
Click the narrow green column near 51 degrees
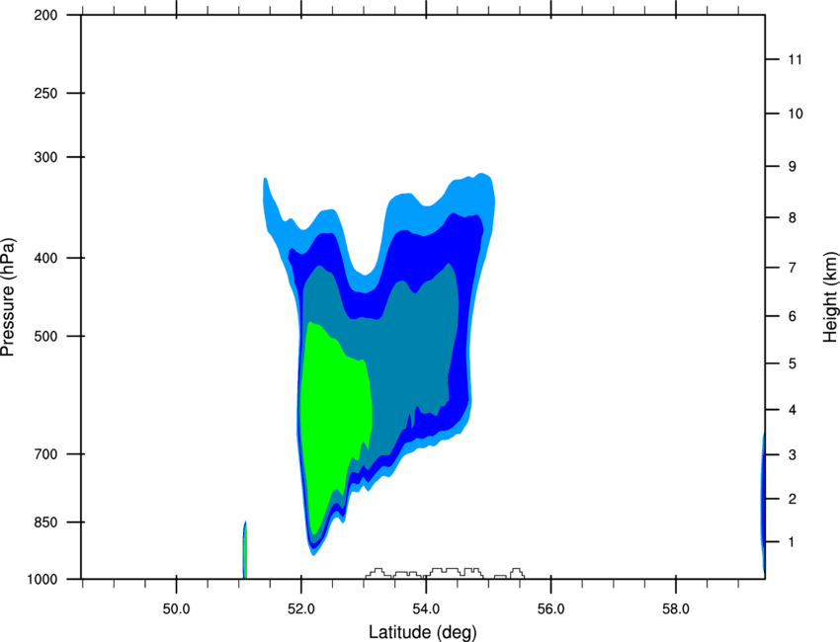click(245, 550)
